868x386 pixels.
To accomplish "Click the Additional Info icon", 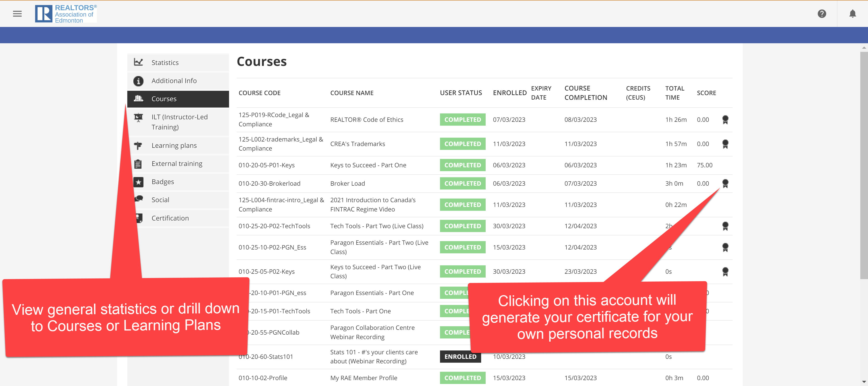I will pyautogui.click(x=138, y=81).
